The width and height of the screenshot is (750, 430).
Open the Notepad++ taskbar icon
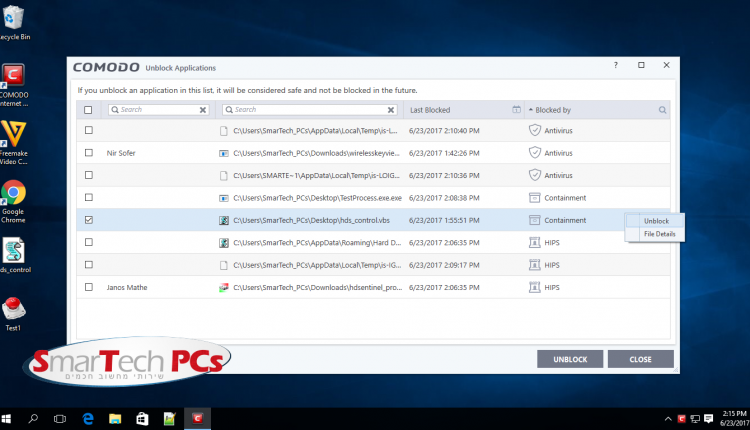click(x=169, y=419)
